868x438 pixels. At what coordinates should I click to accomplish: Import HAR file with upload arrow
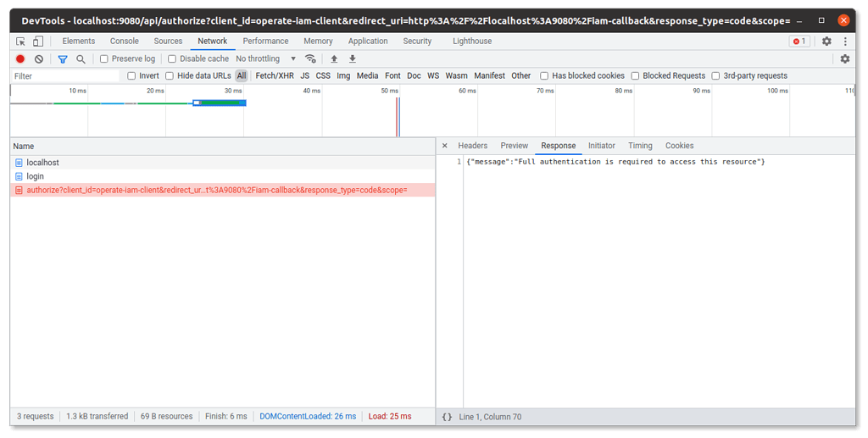click(334, 58)
